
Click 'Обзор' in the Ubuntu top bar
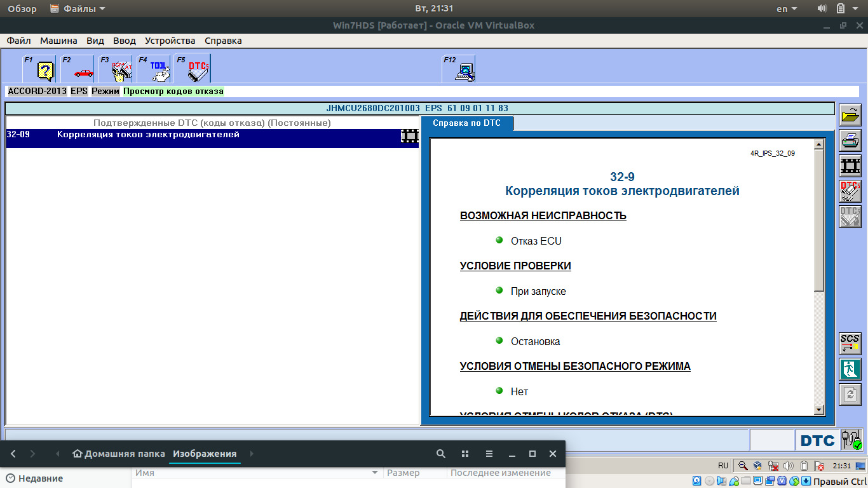(x=22, y=9)
